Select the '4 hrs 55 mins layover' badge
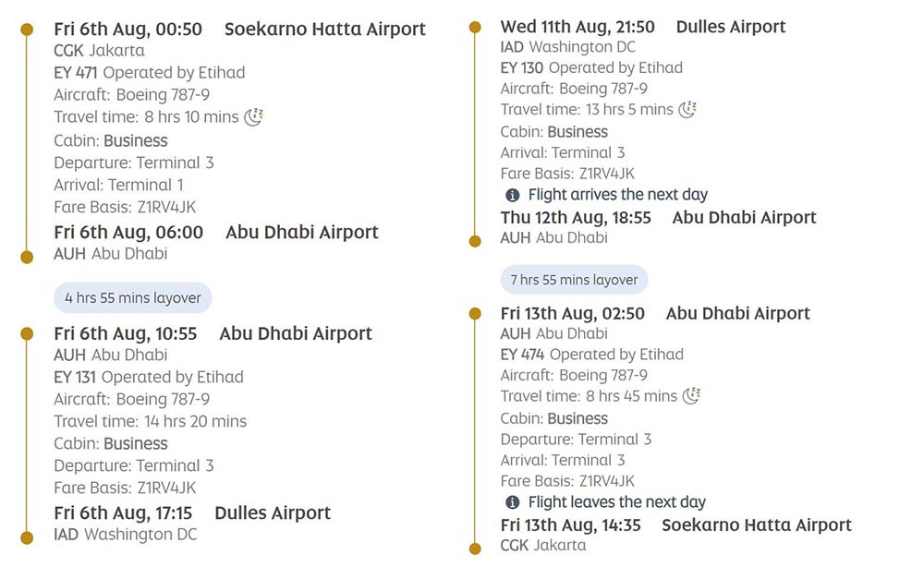The height and width of the screenshot is (579, 924). point(133,298)
